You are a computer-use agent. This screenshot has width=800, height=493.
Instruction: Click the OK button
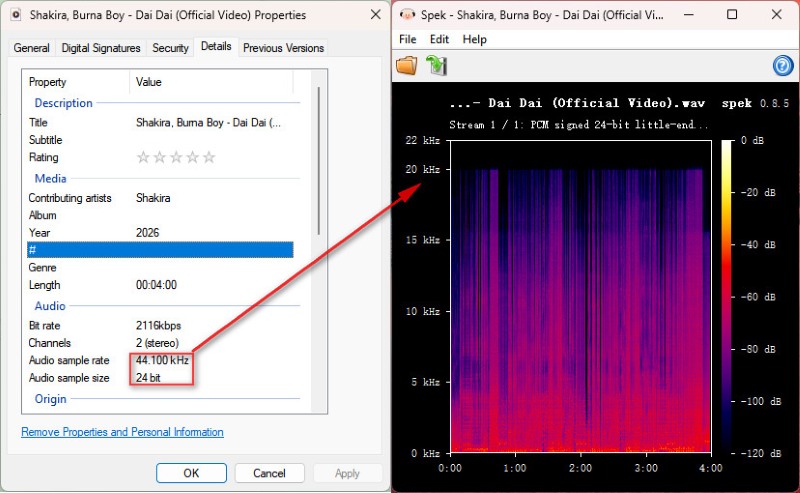191,473
